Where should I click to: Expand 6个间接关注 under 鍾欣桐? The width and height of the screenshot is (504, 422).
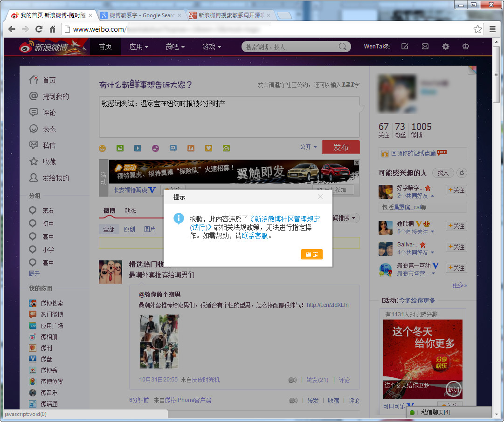coord(415,231)
